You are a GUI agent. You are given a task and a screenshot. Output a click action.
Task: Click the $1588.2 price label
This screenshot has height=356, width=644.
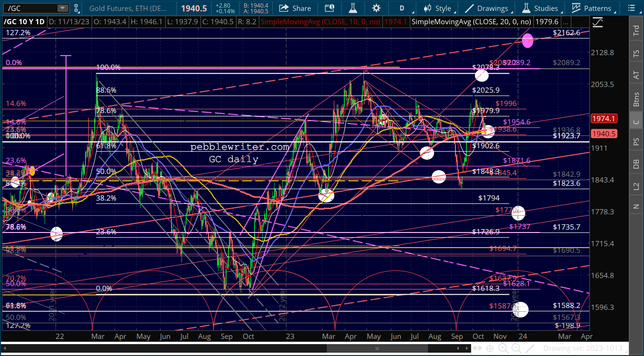coord(567,306)
